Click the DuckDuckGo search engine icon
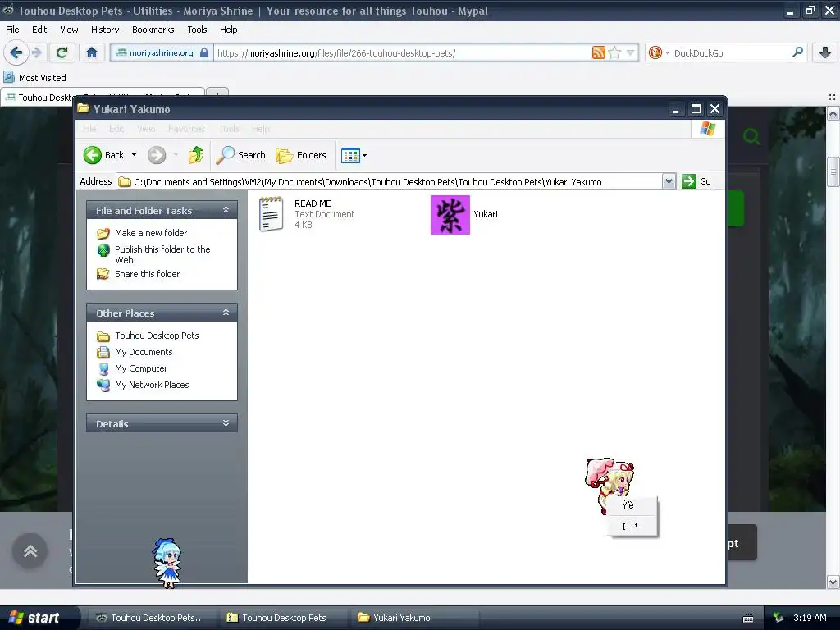Image resolution: width=840 pixels, height=630 pixels. point(655,52)
